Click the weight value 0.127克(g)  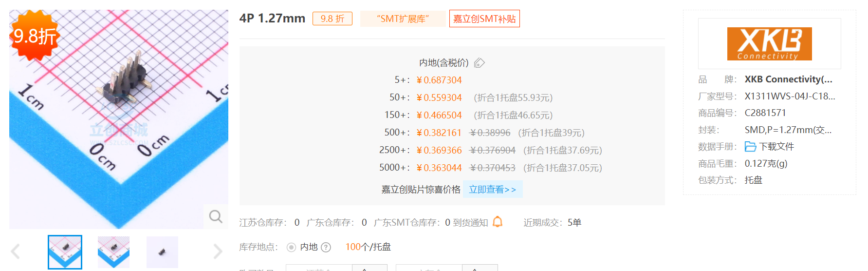766,164
